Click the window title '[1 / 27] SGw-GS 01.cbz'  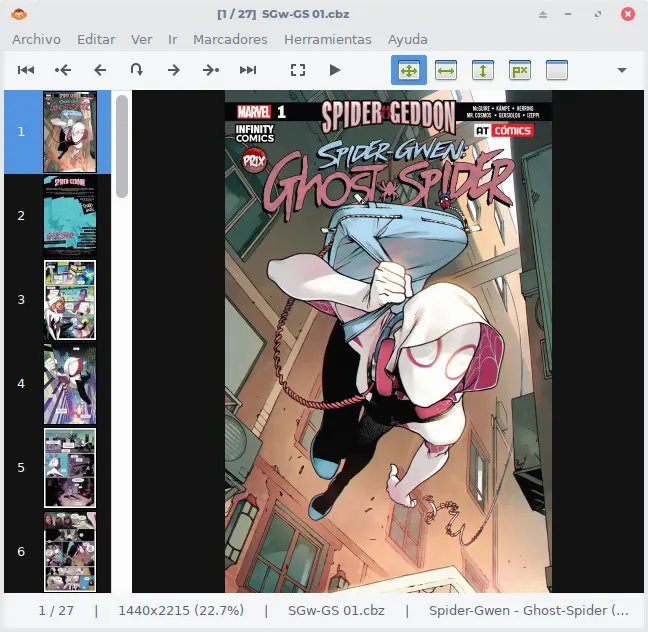(x=283, y=14)
